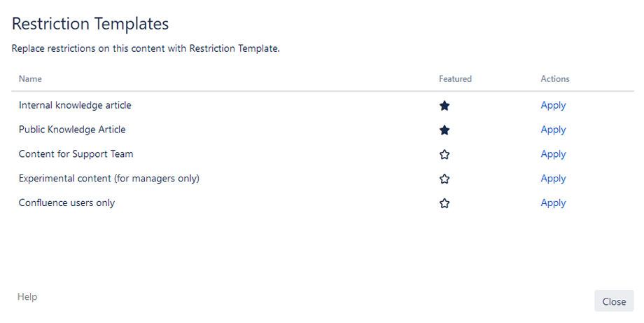Star the Experimental content template
644x323 pixels.
[x=444, y=179]
